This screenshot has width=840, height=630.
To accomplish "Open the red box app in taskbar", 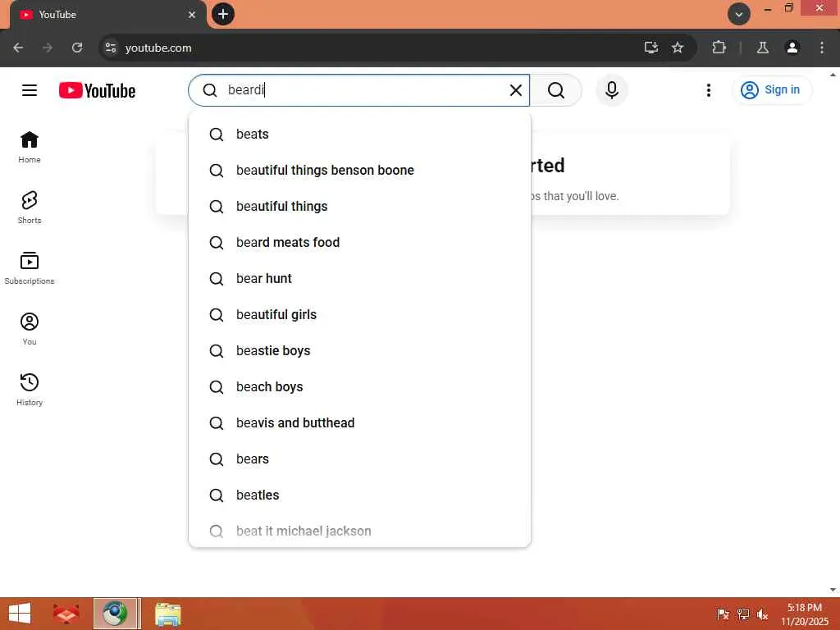I will pyautogui.click(x=66, y=614).
